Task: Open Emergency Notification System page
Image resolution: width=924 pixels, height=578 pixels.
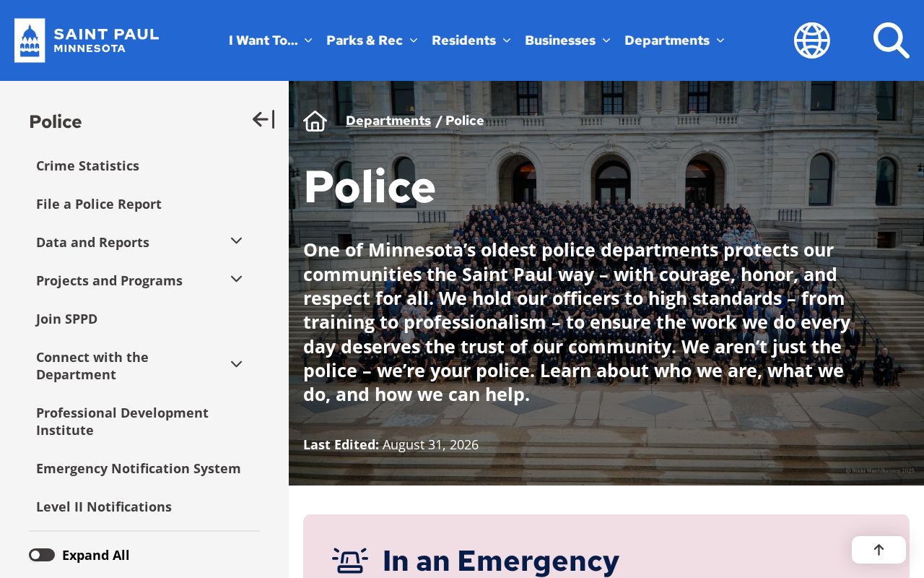Action: tap(139, 468)
